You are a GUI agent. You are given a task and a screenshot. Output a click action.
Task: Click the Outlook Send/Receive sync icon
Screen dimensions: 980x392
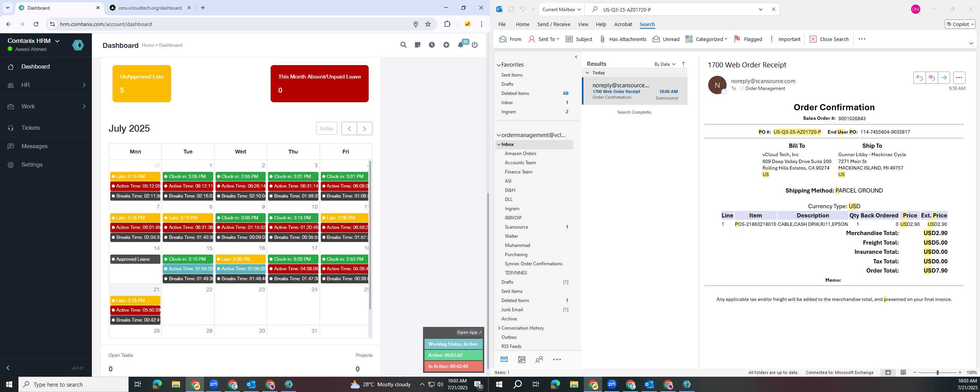click(511, 9)
